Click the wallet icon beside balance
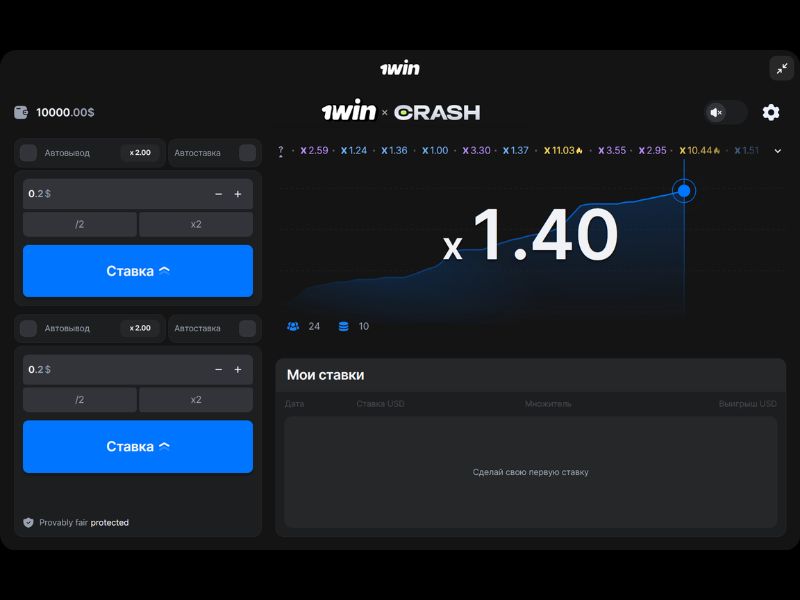Viewport: 800px width, 600px height. click(x=22, y=113)
